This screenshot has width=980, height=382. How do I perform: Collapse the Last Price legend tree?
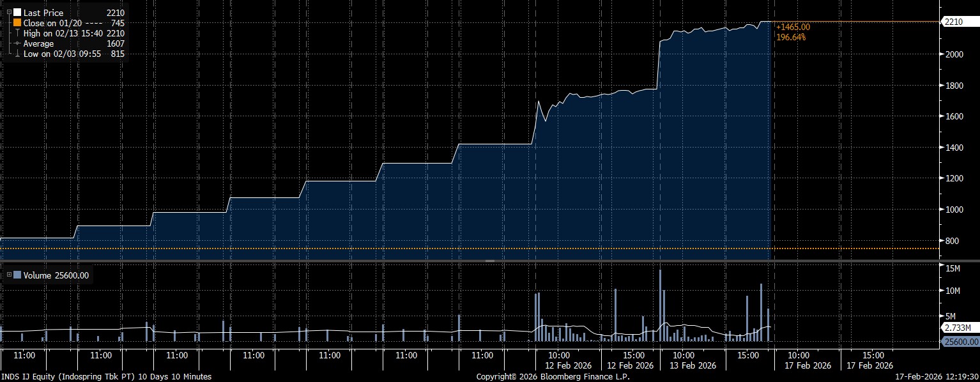click(x=9, y=12)
